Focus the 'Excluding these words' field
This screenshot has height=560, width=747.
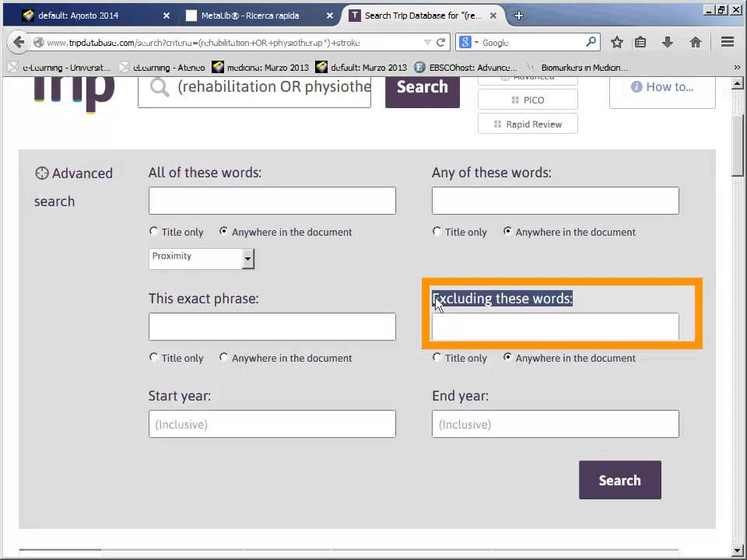click(x=556, y=327)
